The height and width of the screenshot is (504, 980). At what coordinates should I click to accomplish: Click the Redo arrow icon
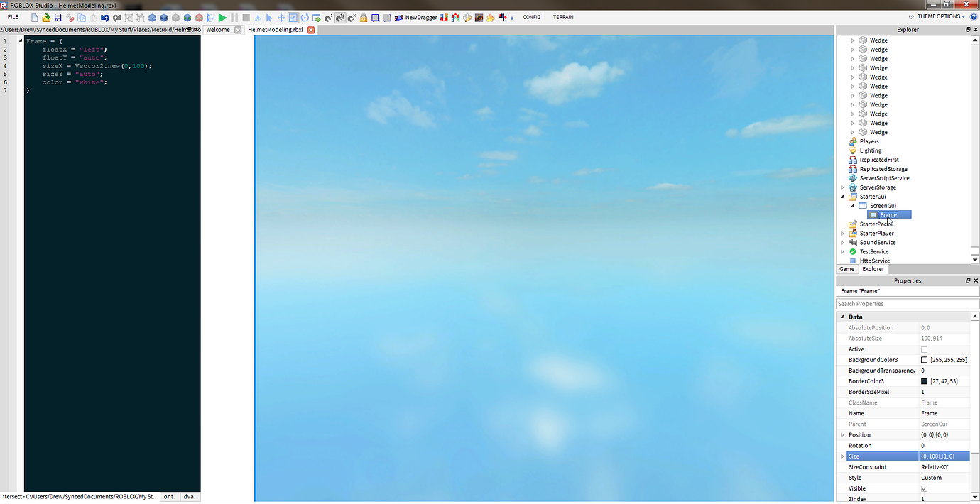click(x=116, y=18)
